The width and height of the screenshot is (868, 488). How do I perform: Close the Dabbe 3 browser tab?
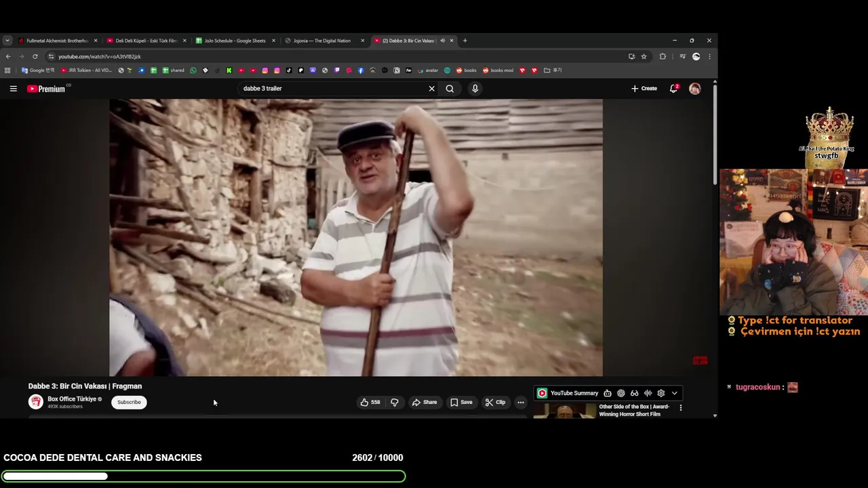click(x=452, y=41)
